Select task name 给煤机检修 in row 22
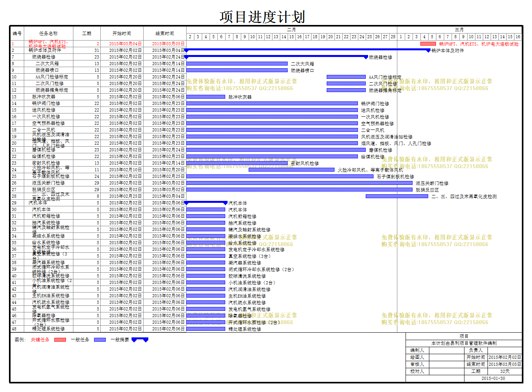The height and width of the screenshot is (392, 532). tap(44, 156)
